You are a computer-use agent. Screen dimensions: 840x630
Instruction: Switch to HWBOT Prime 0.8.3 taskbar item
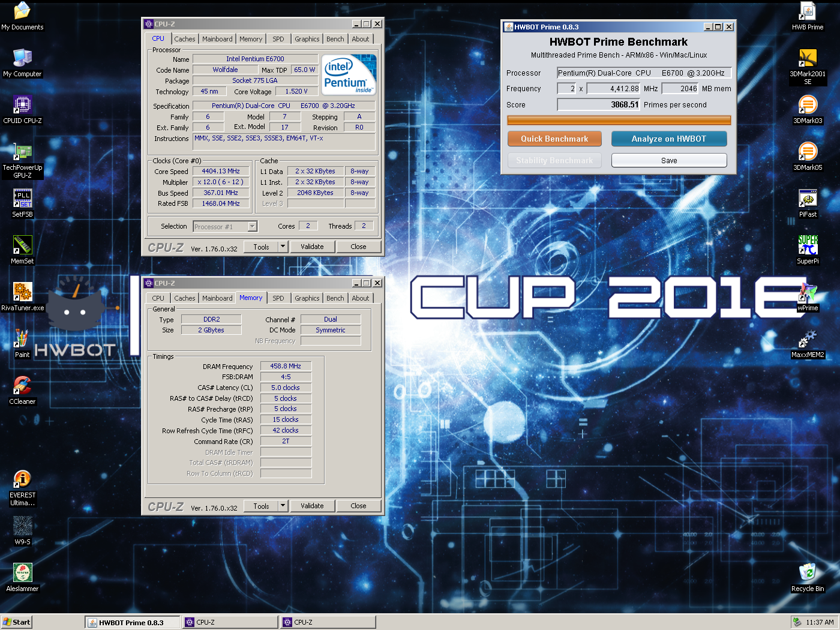pos(132,622)
